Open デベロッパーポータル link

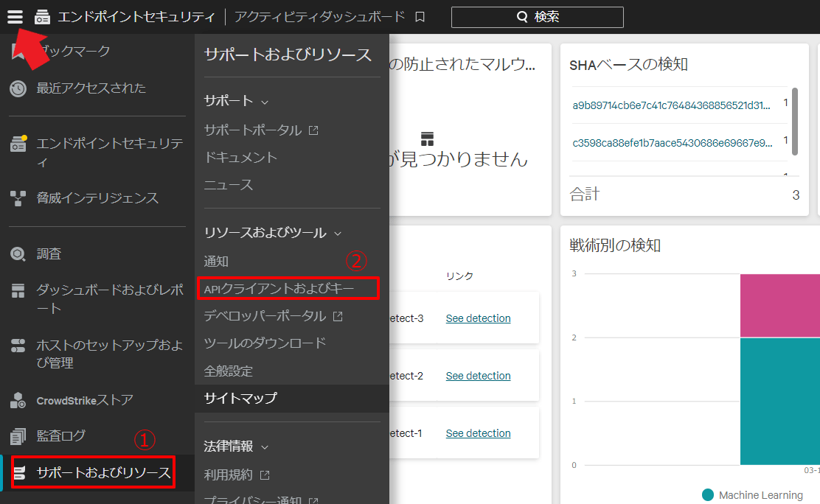click(265, 316)
